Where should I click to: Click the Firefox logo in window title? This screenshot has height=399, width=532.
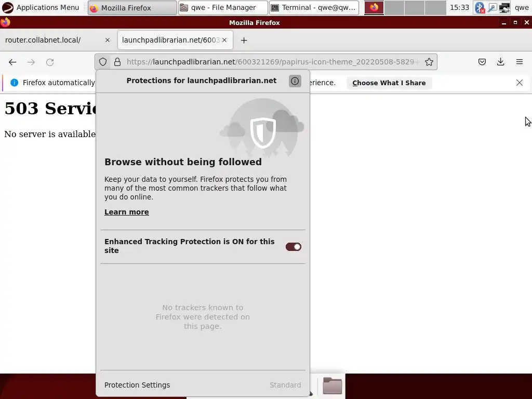click(5, 22)
